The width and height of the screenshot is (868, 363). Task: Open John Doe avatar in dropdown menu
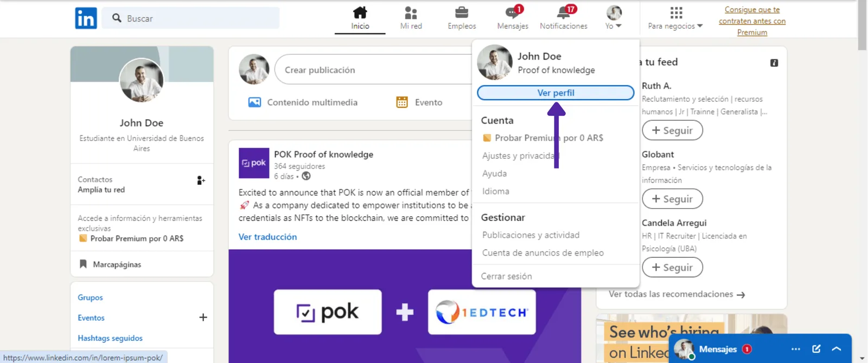click(494, 62)
